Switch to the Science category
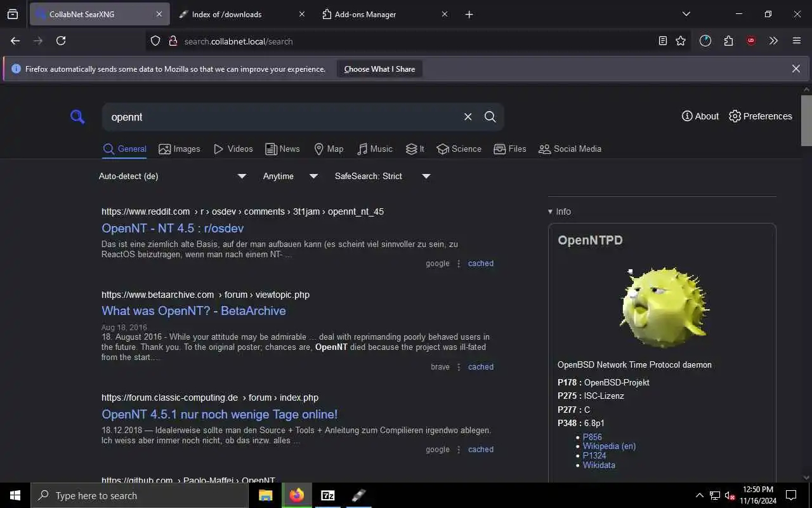The image size is (812, 508). pos(459,149)
